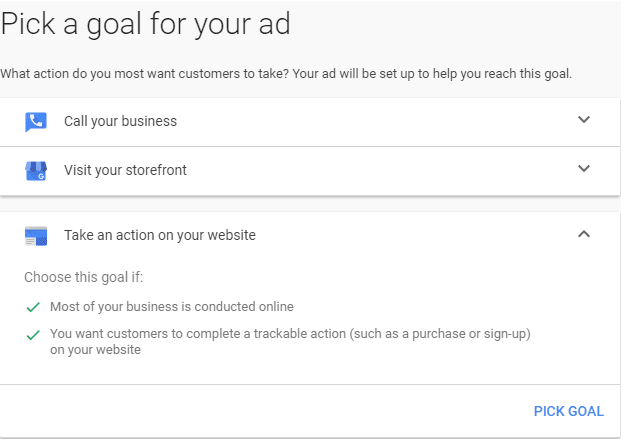Click the website browser window icon
624x441 pixels.
point(36,236)
